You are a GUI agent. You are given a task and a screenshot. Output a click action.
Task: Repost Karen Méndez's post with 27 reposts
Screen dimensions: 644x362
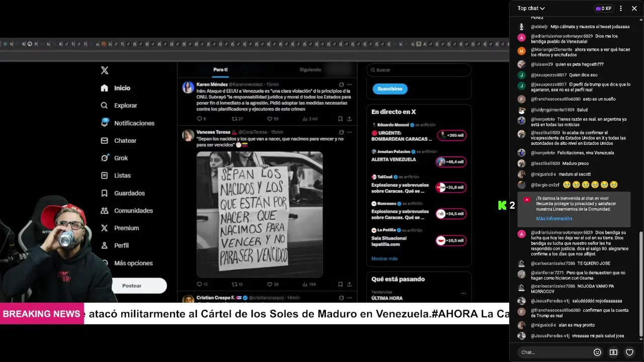pyautogui.click(x=237, y=119)
